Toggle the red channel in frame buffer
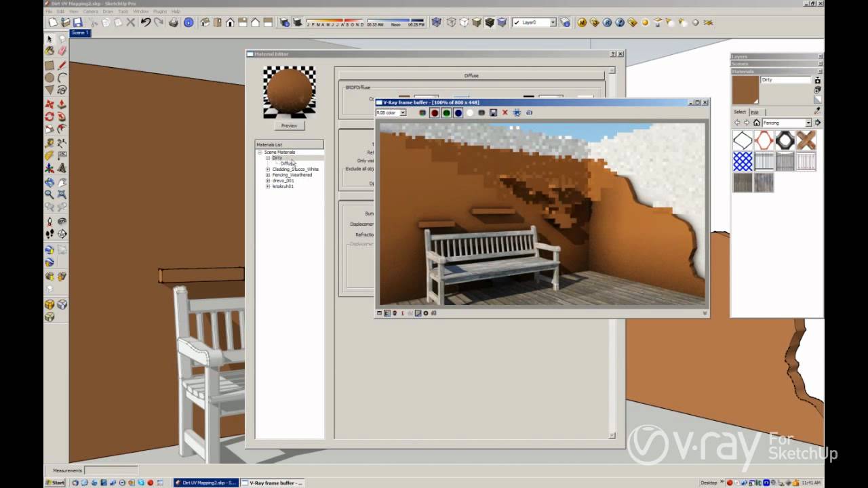The width and height of the screenshot is (868, 488). 434,113
